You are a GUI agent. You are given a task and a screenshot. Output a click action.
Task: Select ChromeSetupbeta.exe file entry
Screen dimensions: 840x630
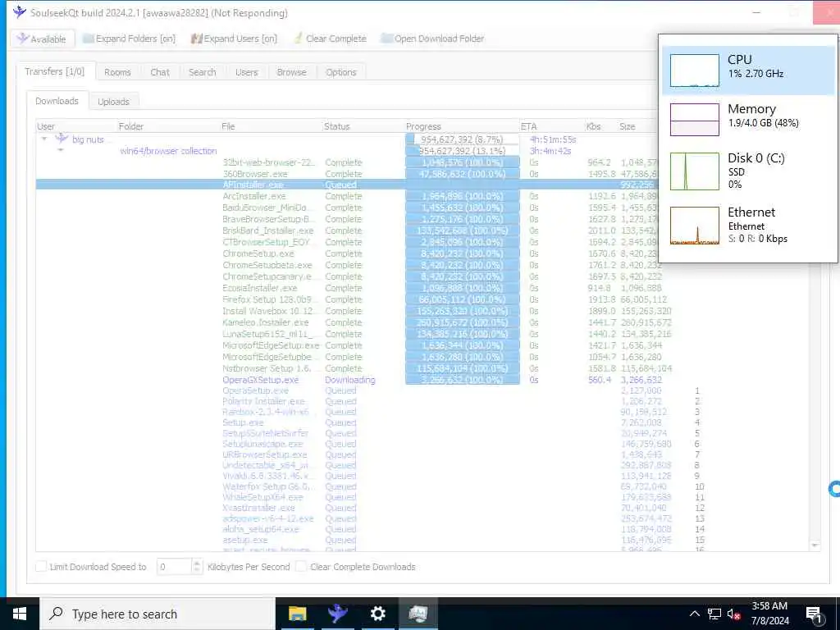pyautogui.click(x=267, y=265)
